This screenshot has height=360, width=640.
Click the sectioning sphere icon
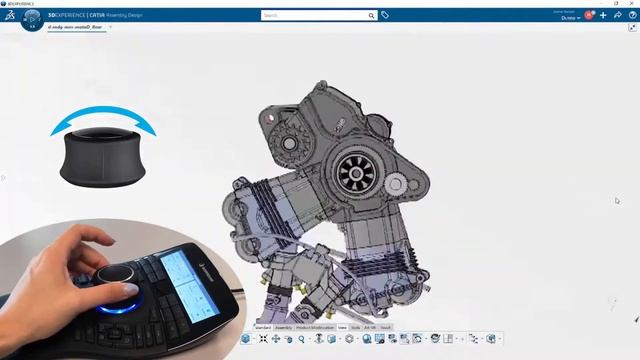(x=435, y=338)
